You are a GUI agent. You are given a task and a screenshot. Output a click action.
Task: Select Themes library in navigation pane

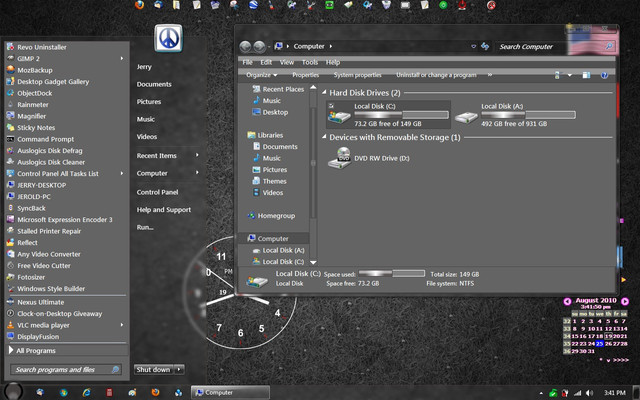point(269,181)
